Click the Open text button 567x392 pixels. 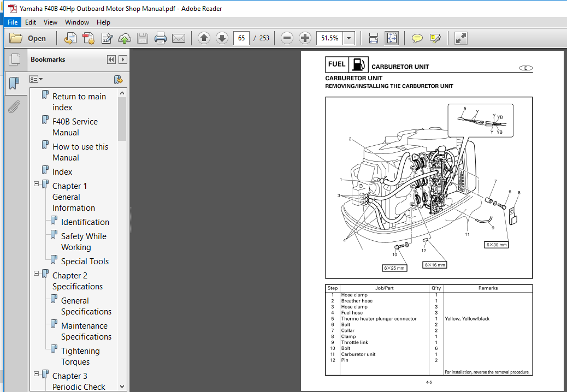37,38
